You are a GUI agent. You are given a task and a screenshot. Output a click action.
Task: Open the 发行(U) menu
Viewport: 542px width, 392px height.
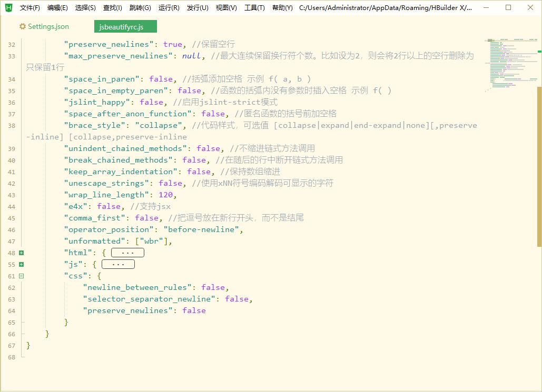(198, 8)
